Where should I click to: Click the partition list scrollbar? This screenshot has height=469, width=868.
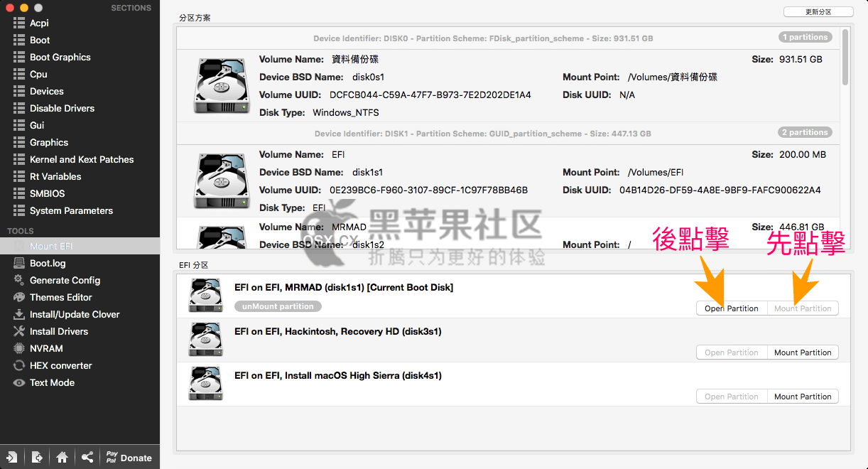point(845,57)
